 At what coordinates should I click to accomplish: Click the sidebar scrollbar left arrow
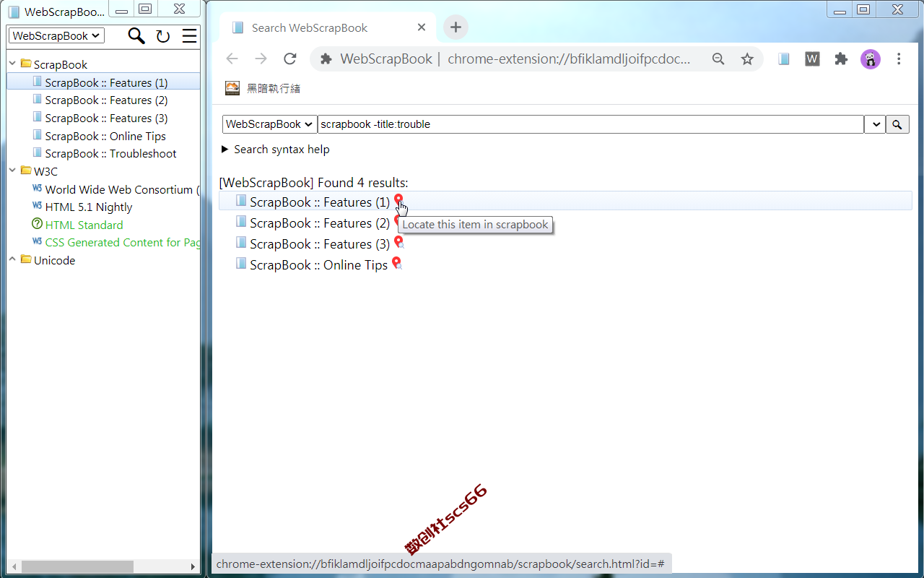tap(13, 566)
